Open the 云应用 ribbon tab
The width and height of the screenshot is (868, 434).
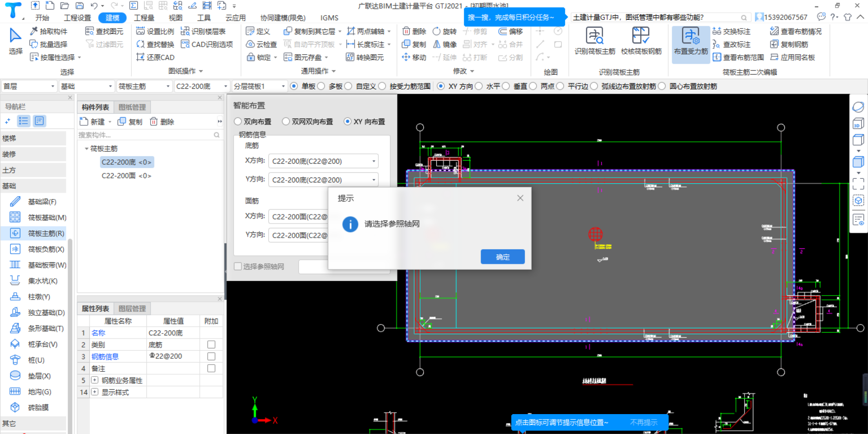(x=236, y=18)
